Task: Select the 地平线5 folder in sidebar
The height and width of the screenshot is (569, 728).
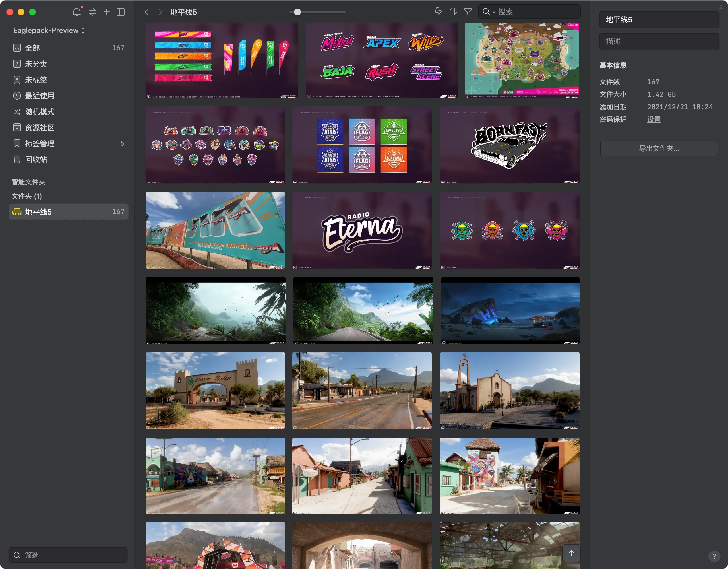Action: tap(68, 212)
